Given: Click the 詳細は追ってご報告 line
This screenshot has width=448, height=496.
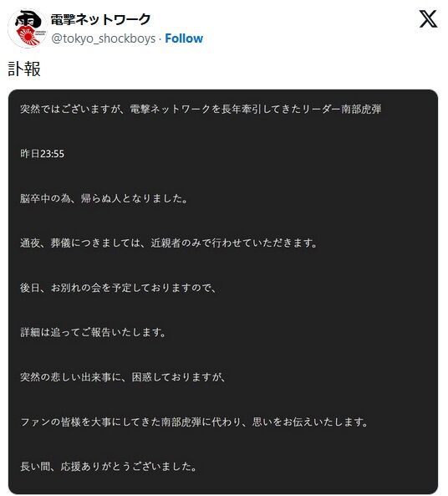Looking at the screenshot, I should point(93,332).
